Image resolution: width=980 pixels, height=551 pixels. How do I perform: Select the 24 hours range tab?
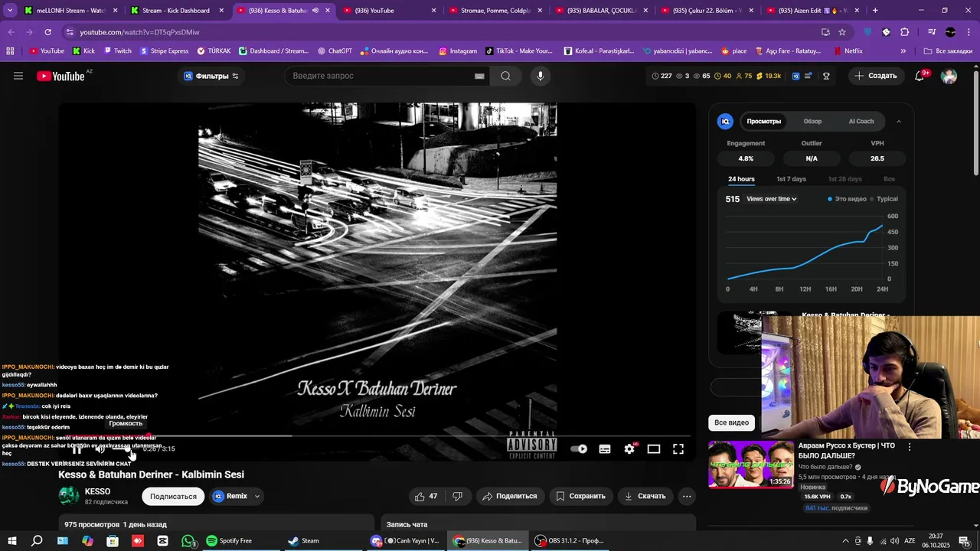pyautogui.click(x=741, y=179)
